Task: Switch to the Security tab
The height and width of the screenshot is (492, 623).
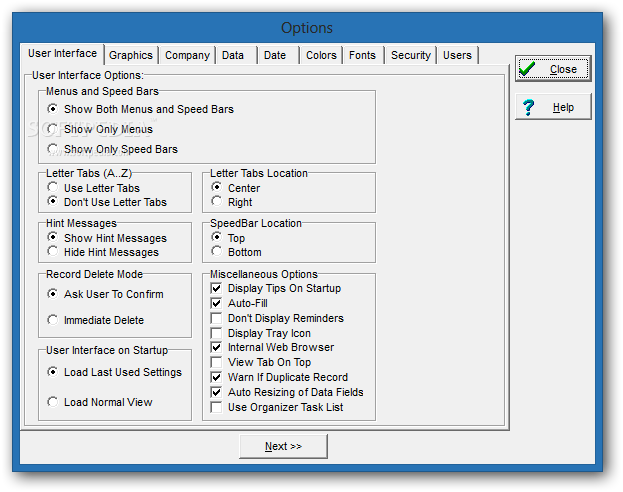Action: tap(410, 55)
